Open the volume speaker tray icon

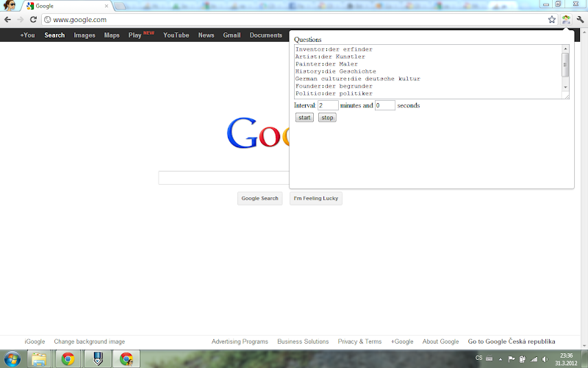click(545, 359)
